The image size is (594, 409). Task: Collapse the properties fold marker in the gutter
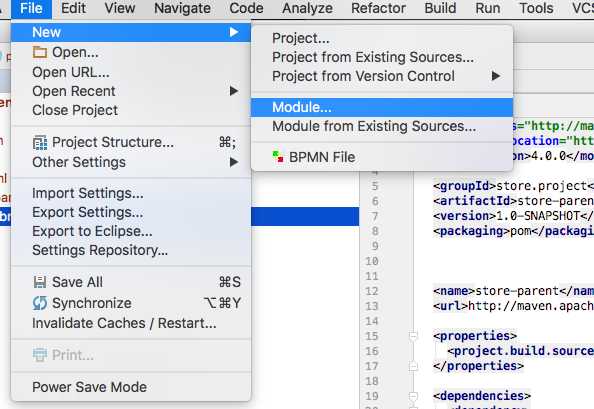pyautogui.click(x=413, y=336)
